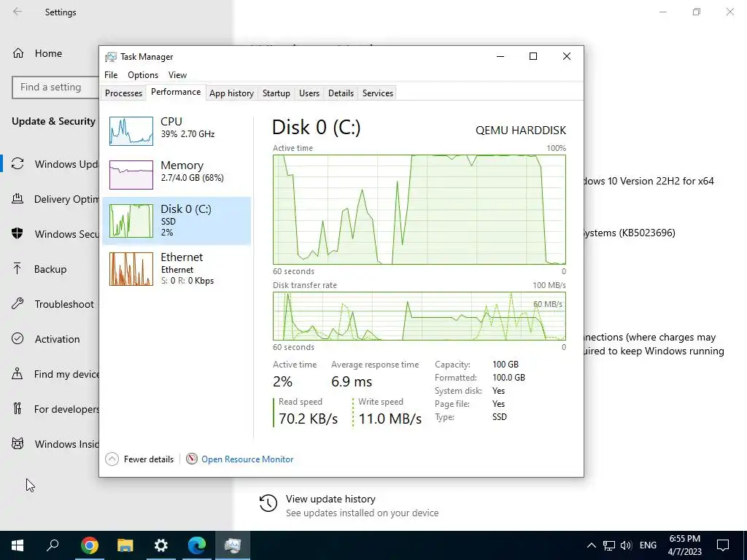Image resolution: width=747 pixels, height=560 pixels.
Task: Open the network status tray icon
Action: click(609, 545)
